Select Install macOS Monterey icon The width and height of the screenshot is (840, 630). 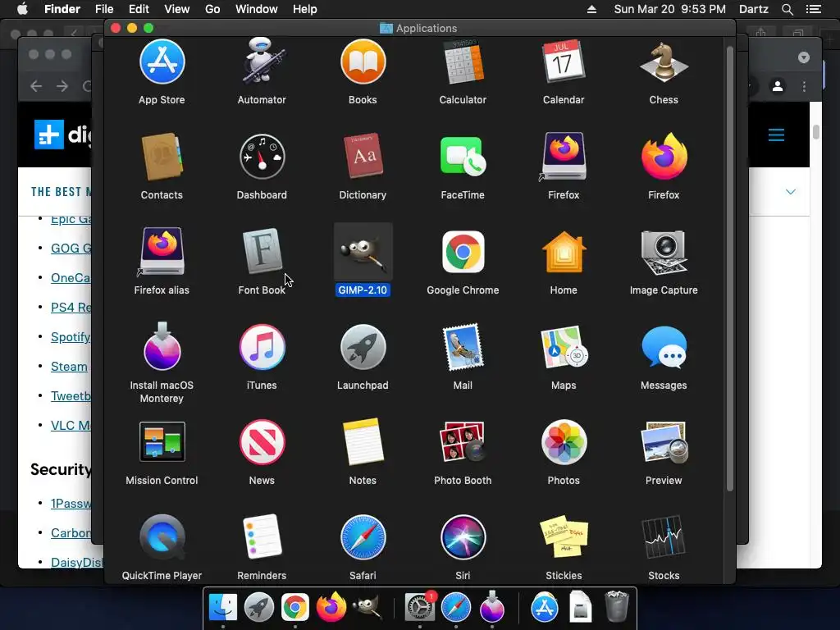tap(162, 346)
